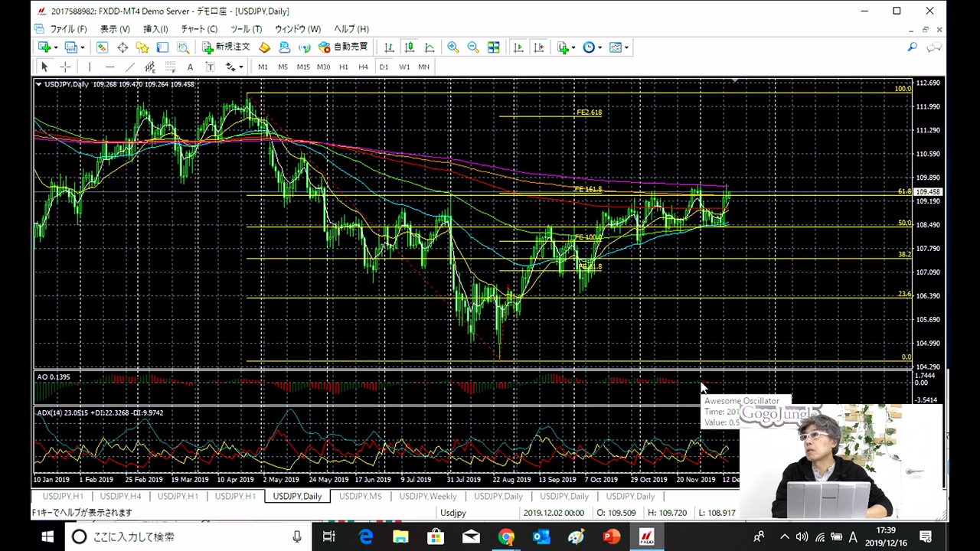Switch to the USDJPY,Weekly chart tab
Image resolution: width=980 pixels, height=551 pixels.
click(x=428, y=497)
